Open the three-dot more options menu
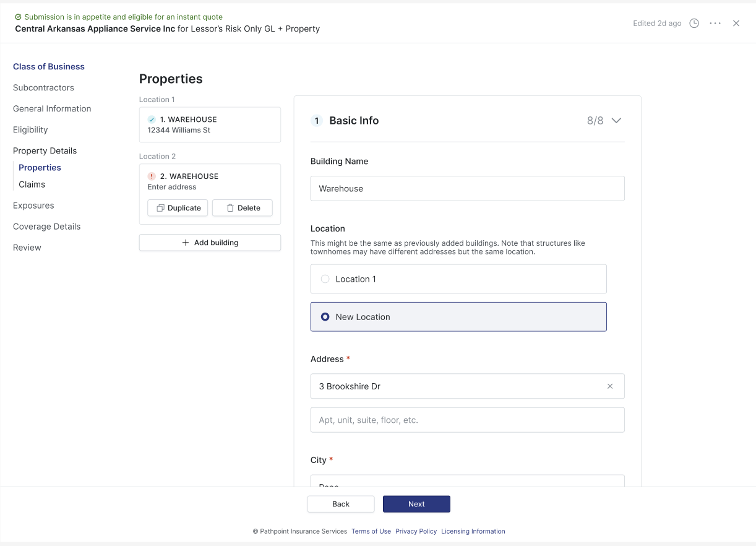 (x=715, y=24)
